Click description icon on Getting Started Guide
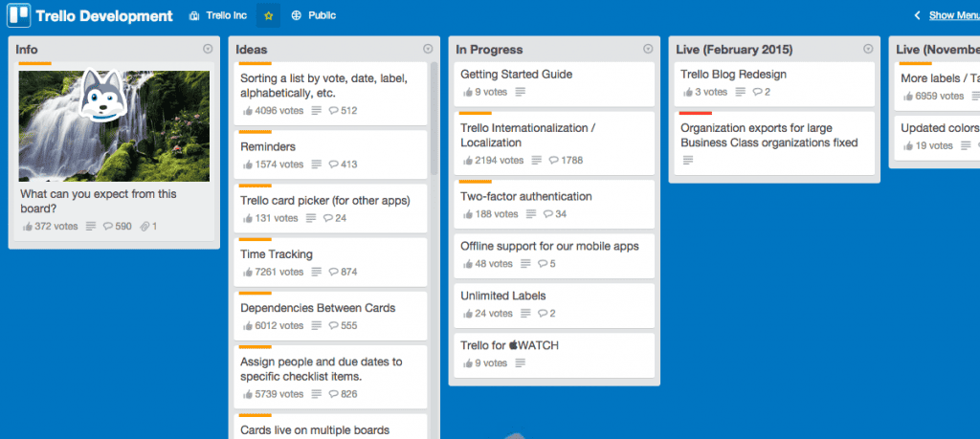The width and height of the screenshot is (980, 439). click(521, 93)
